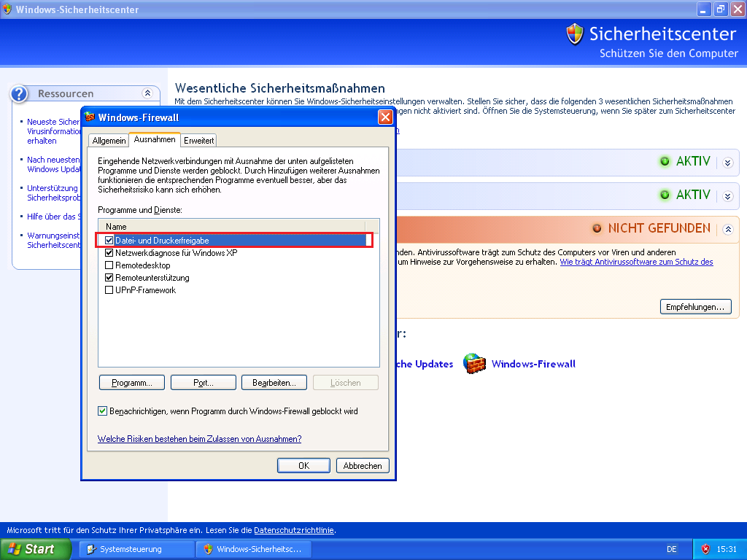747x560 pixels.
Task: Close the Windows-Firewall dialog
Action: [x=385, y=117]
